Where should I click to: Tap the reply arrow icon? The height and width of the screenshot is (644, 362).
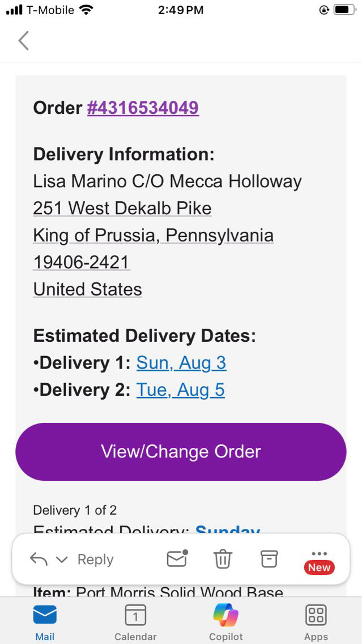coord(39,560)
